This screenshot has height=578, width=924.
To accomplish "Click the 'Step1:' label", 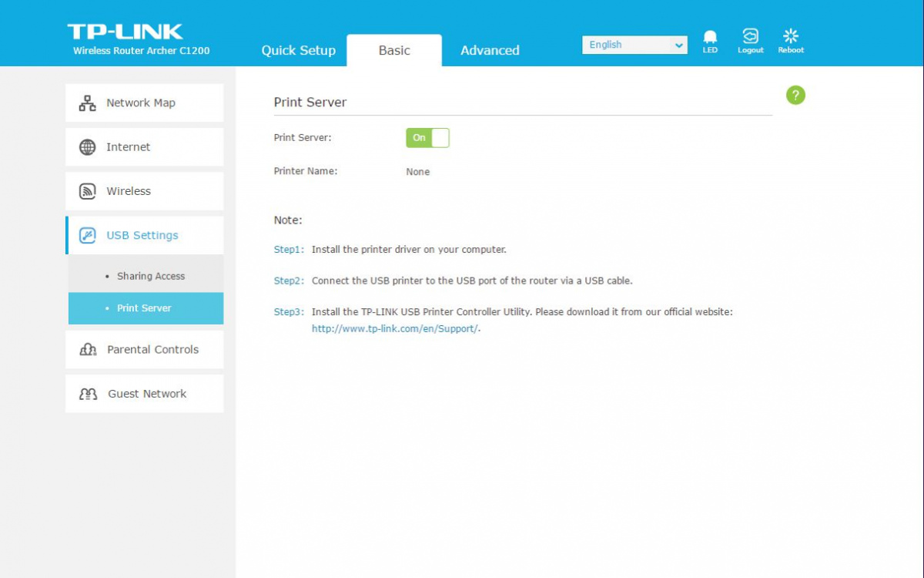I will [x=290, y=250].
